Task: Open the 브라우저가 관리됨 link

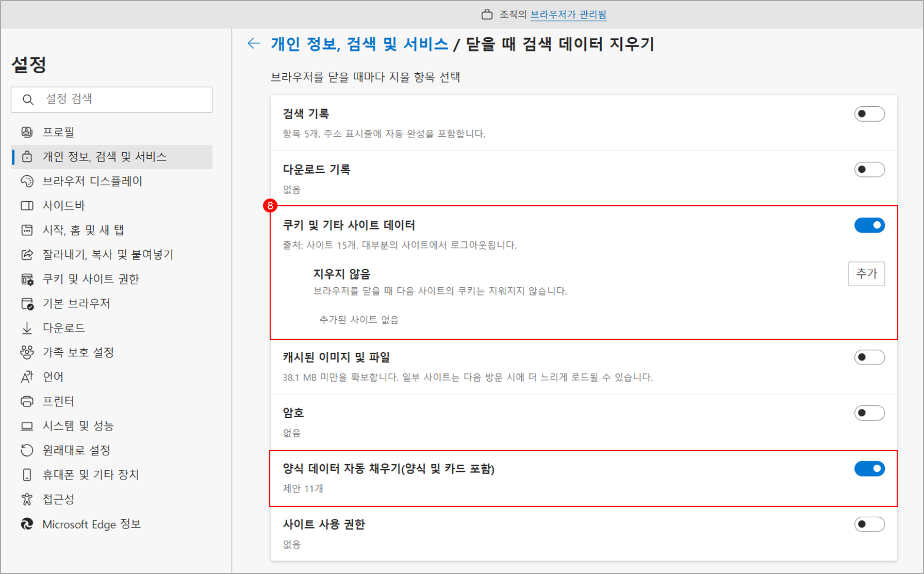Action: [x=568, y=14]
